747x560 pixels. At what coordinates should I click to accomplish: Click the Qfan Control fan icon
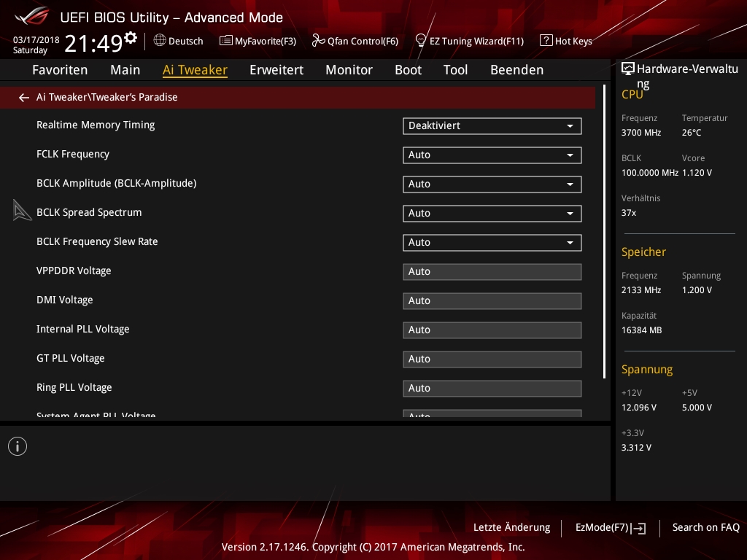318,41
